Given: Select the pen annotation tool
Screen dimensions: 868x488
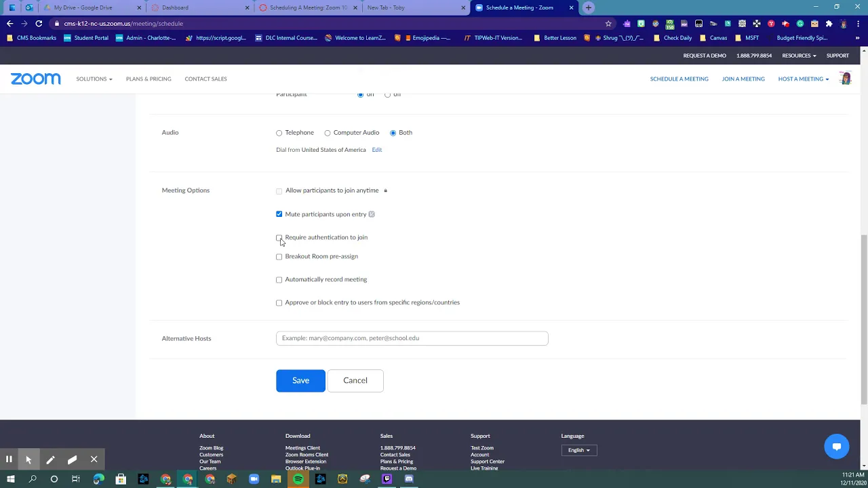Looking at the screenshot, I should 50,460.
